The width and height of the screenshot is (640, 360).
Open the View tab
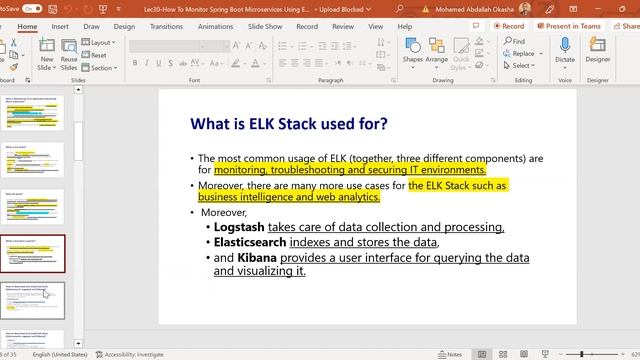coord(376,27)
